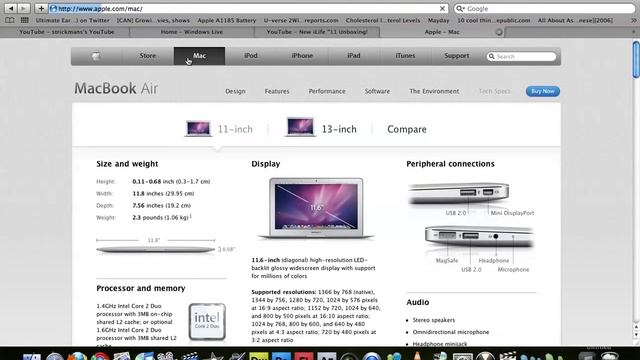The image size is (640, 360).
Task: Show more bookmarks with the double chevron
Action: click(x=633, y=20)
